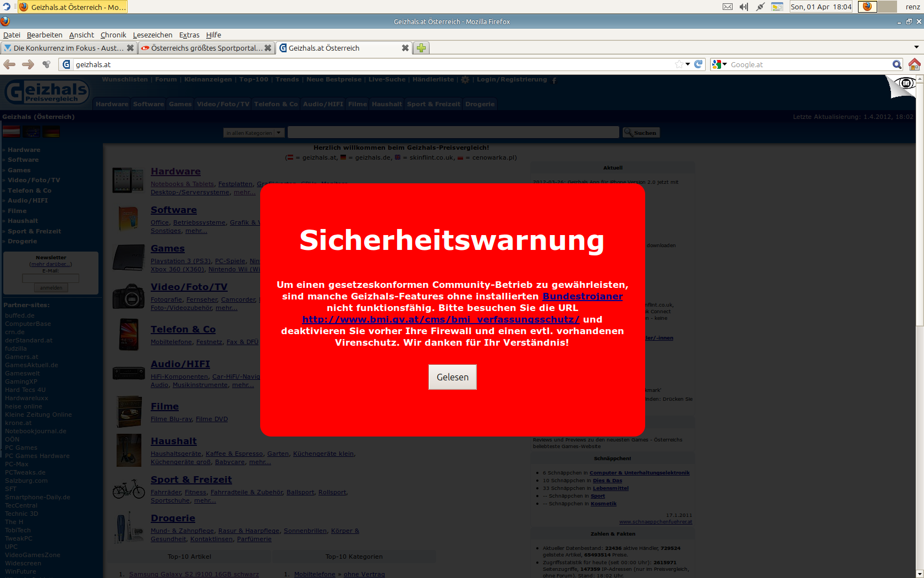Select the German flag site
The height and width of the screenshot is (578, 924).
point(51,132)
